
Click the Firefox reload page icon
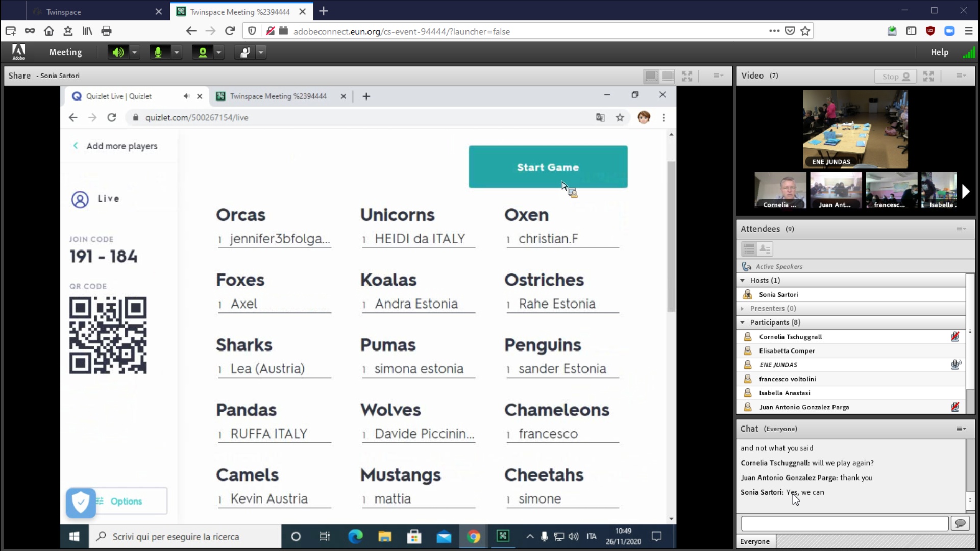[230, 31]
